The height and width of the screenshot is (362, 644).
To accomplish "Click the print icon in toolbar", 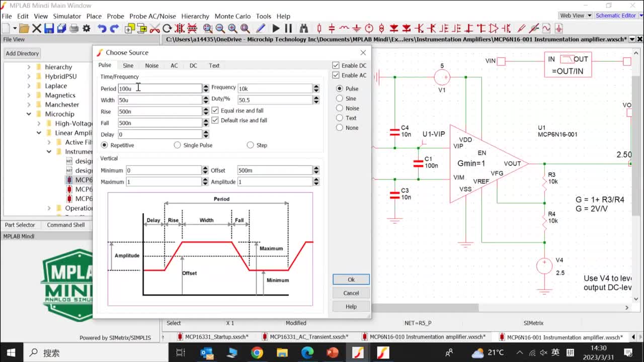I will 74,29.
